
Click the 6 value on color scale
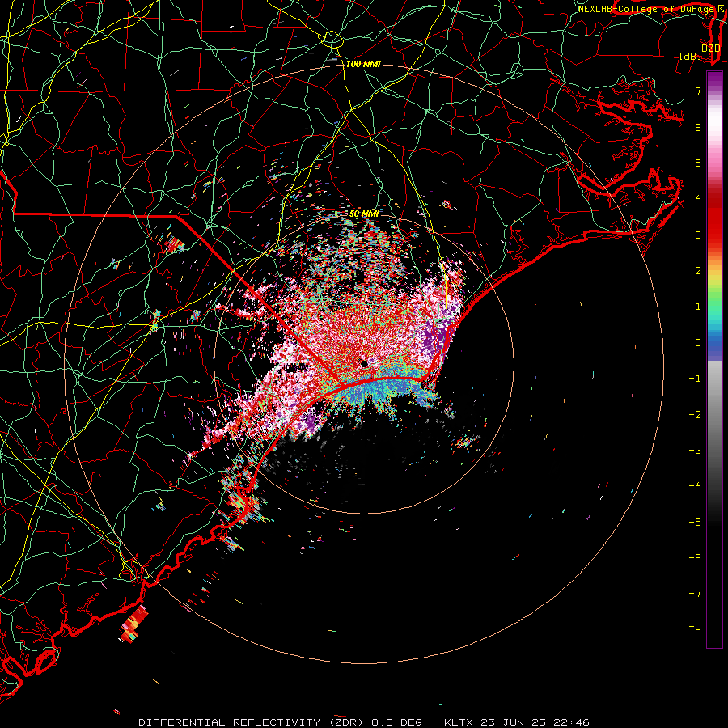pos(698,127)
